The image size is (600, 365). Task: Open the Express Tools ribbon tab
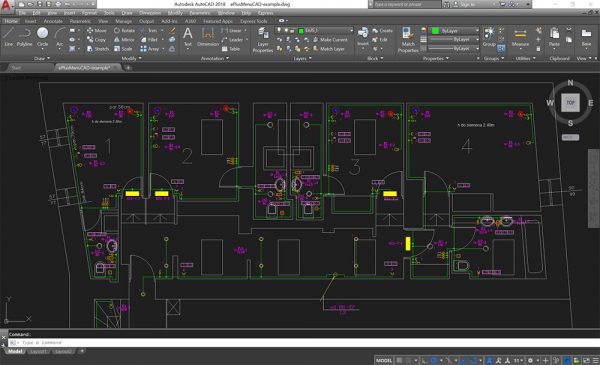coord(253,21)
